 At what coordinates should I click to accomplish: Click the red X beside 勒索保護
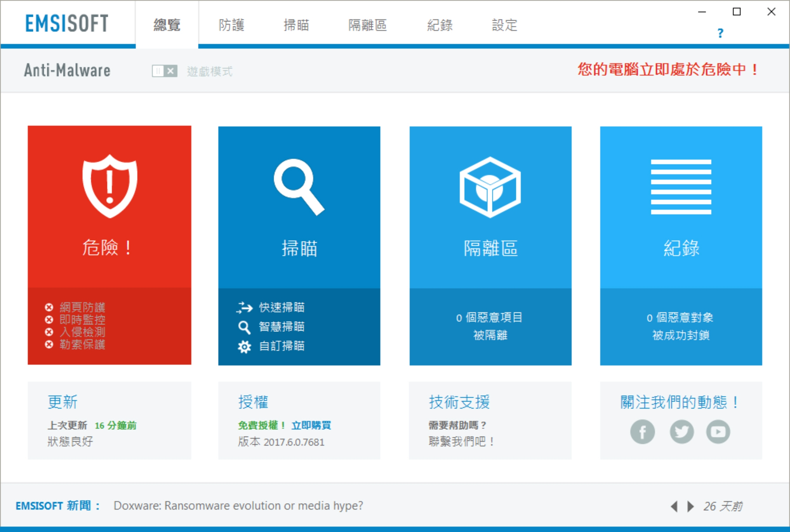click(x=49, y=344)
